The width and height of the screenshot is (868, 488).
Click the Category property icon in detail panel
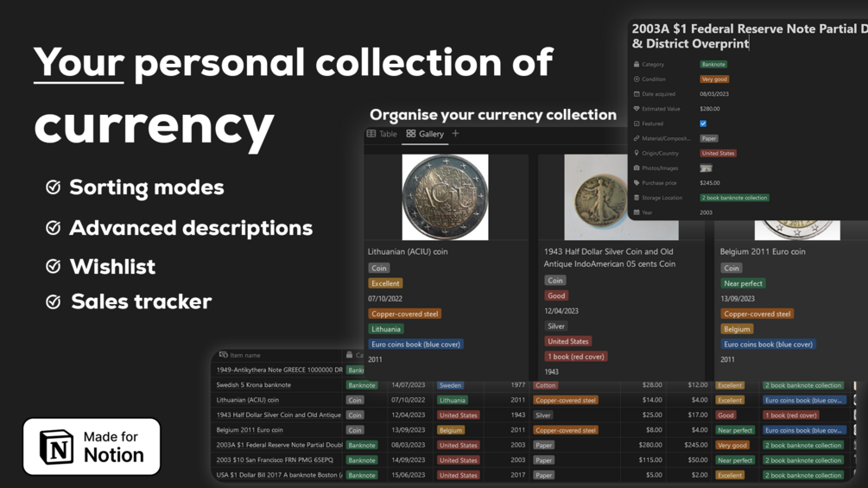click(636, 64)
